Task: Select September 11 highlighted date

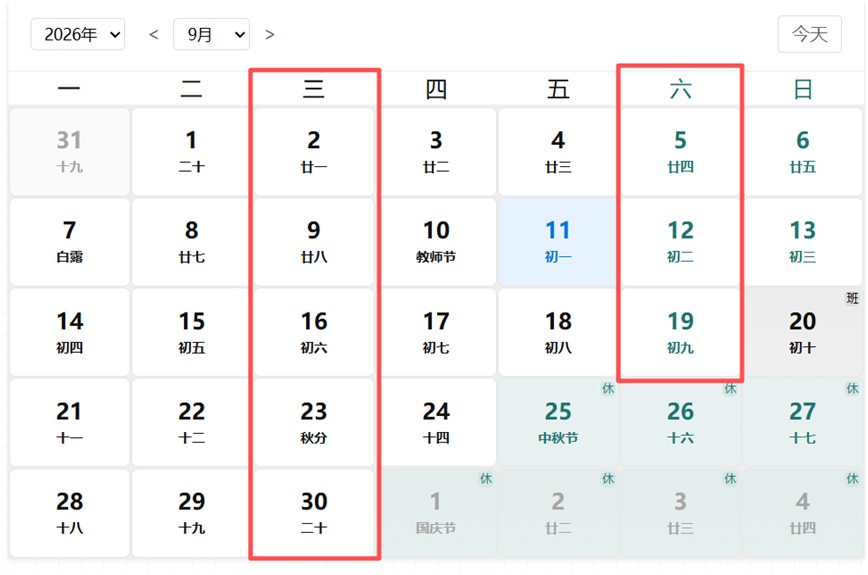Action: (557, 242)
